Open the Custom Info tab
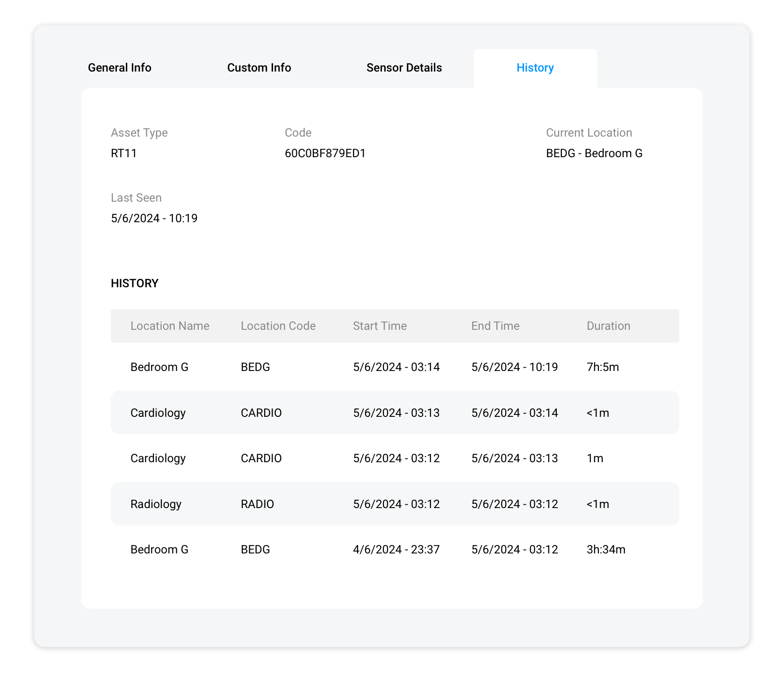This screenshot has width=784, height=676. (259, 68)
